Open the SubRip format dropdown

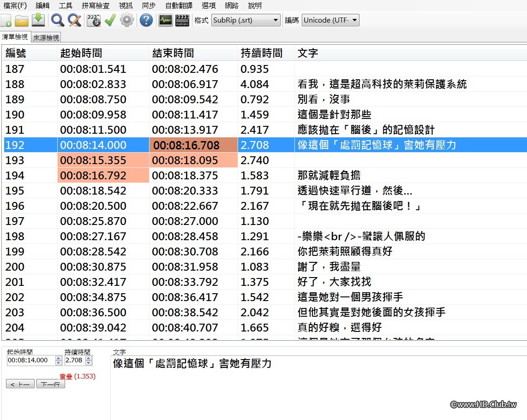click(275, 20)
